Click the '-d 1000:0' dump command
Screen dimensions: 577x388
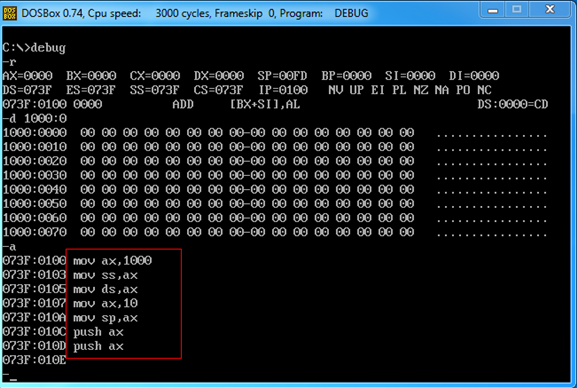click(35, 119)
